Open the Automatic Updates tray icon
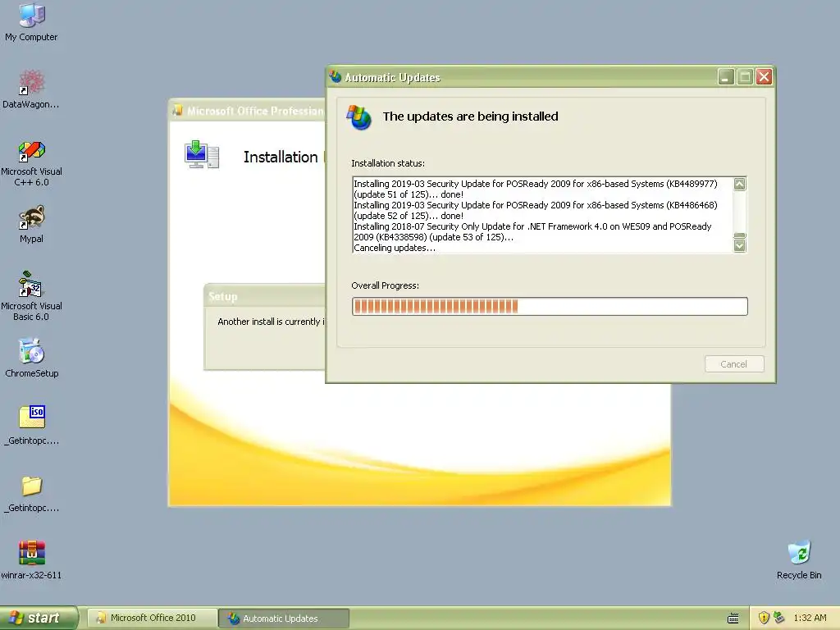840x630 pixels. click(x=779, y=618)
